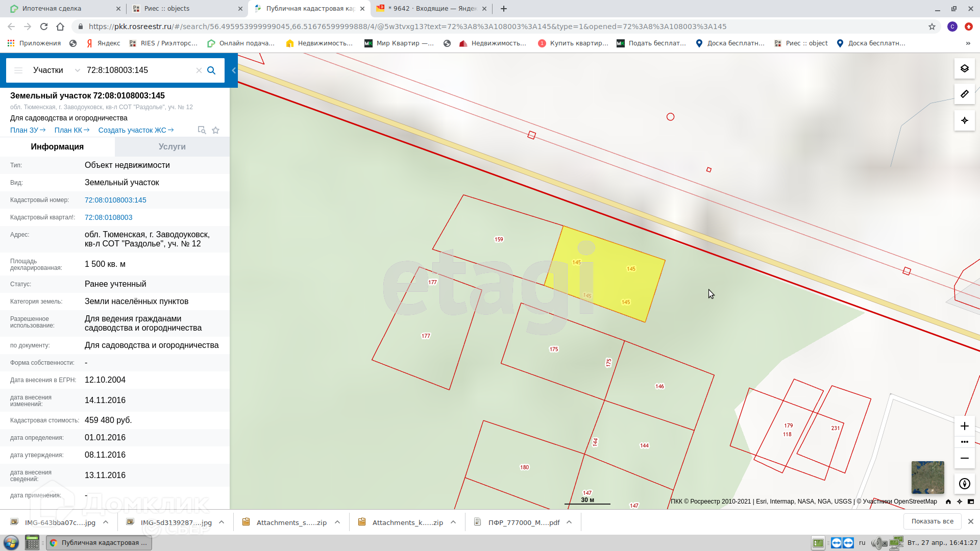Activate the ruler measurement tool

pyautogui.click(x=964, y=94)
